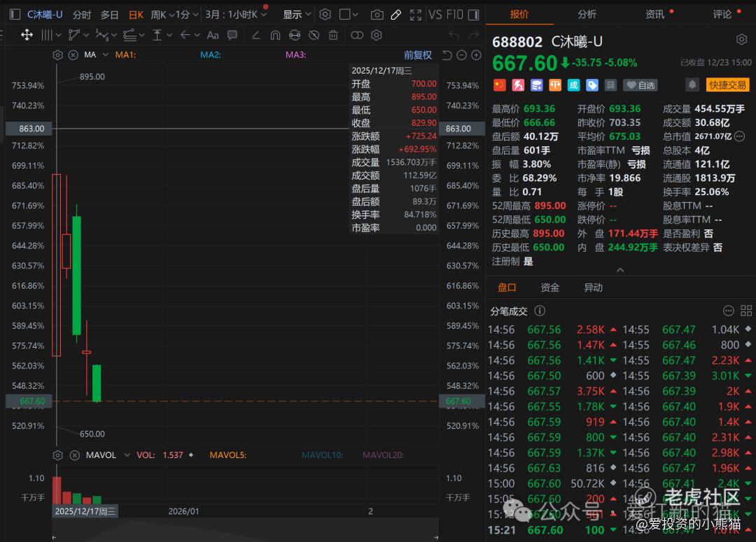Toggle the right quote panel icon

(x=474, y=15)
